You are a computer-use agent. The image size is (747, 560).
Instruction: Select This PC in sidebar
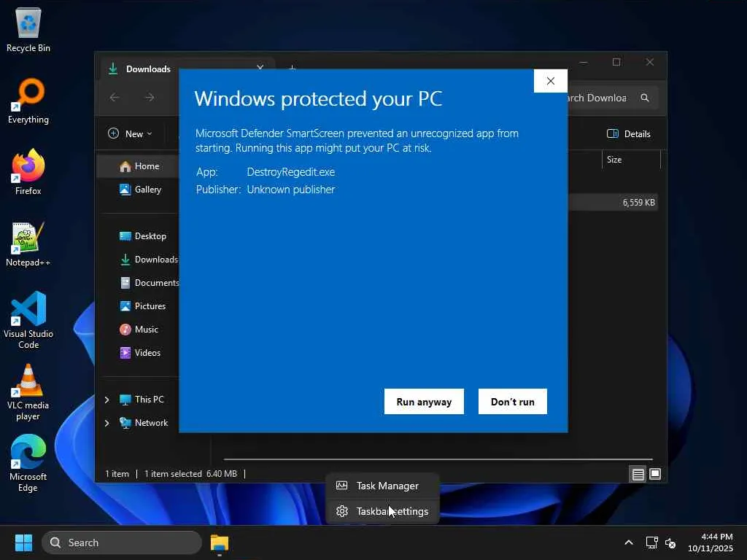coord(142,400)
